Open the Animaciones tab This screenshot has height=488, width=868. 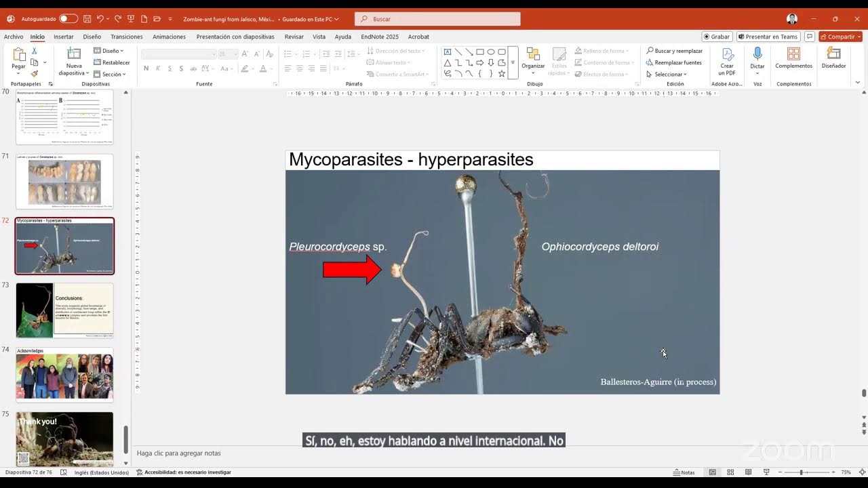(170, 37)
